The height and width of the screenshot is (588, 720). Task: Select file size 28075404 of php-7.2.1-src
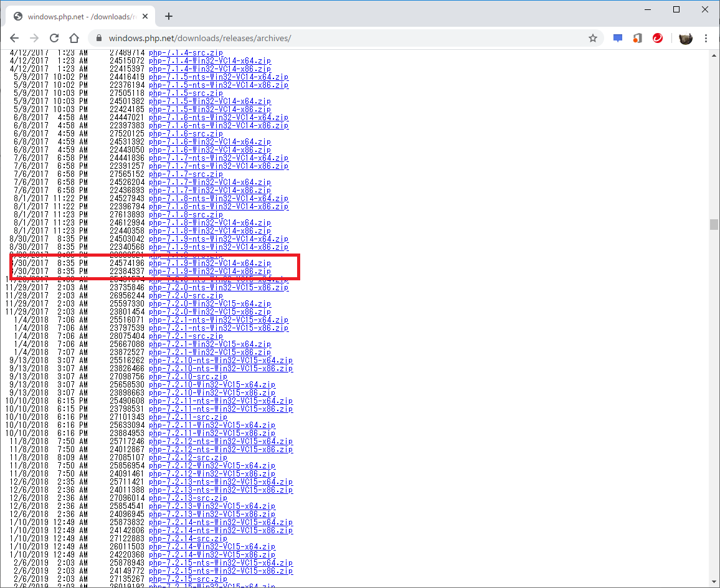click(127, 336)
